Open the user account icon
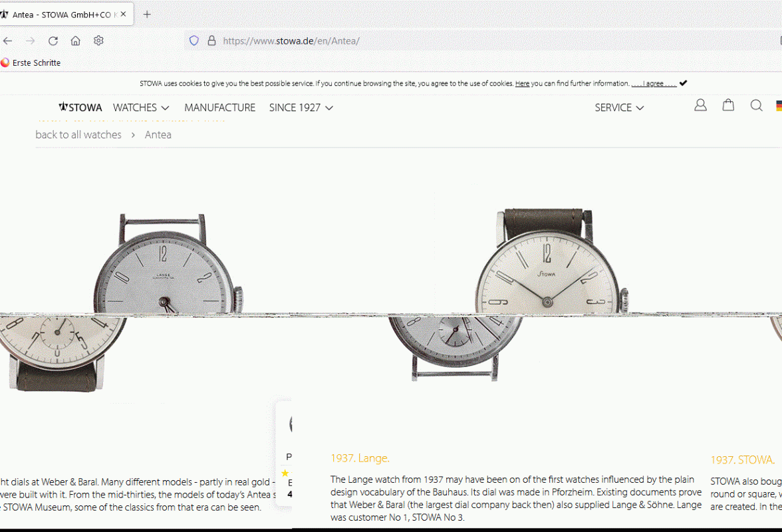 [700, 105]
